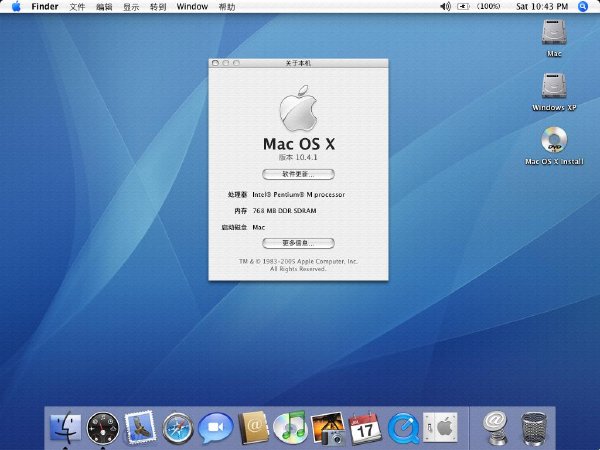Select the Mac hard drive icon
Image resolution: width=600 pixels, height=450 pixels.
554,32
